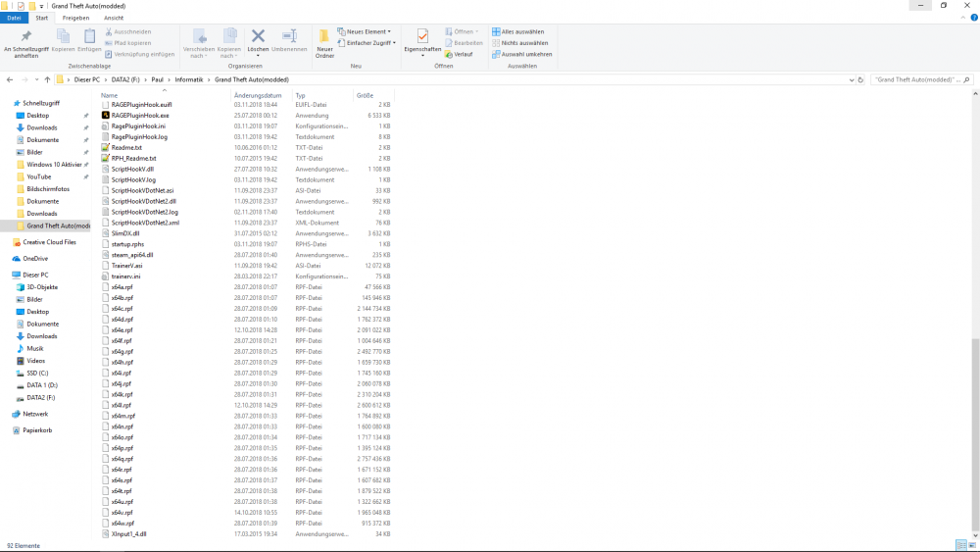Image resolution: width=980 pixels, height=552 pixels.
Task: Open Kopieren nach menu
Action: point(228,43)
